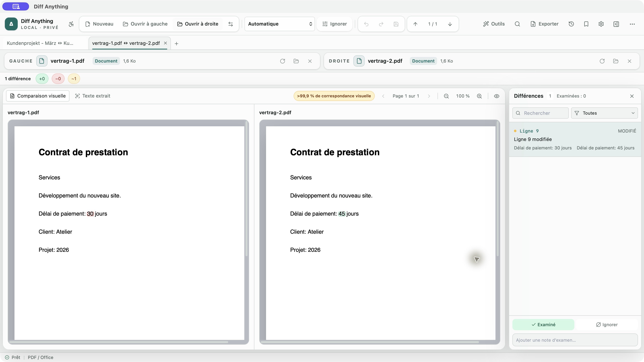The image size is (644, 362).
Task: Zoom out the visual comparison
Action: pyautogui.click(x=446, y=96)
